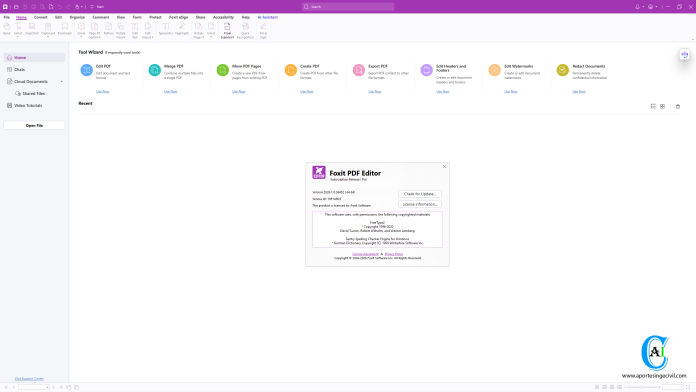
Task: Click the notification bell icon
Action: pos(638,7)
